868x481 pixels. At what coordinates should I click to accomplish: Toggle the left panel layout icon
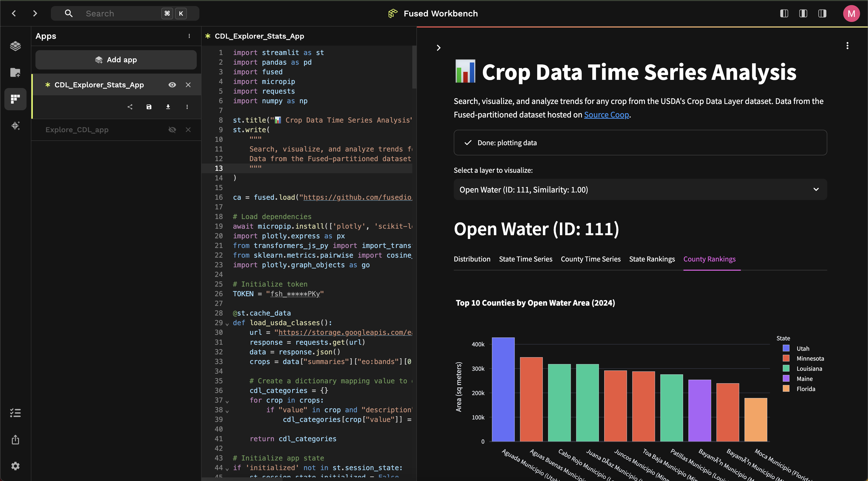[784, 14]
